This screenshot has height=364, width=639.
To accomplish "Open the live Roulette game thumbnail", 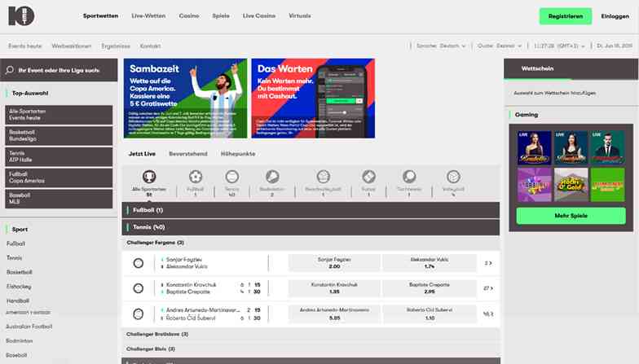I will [535, 148].
